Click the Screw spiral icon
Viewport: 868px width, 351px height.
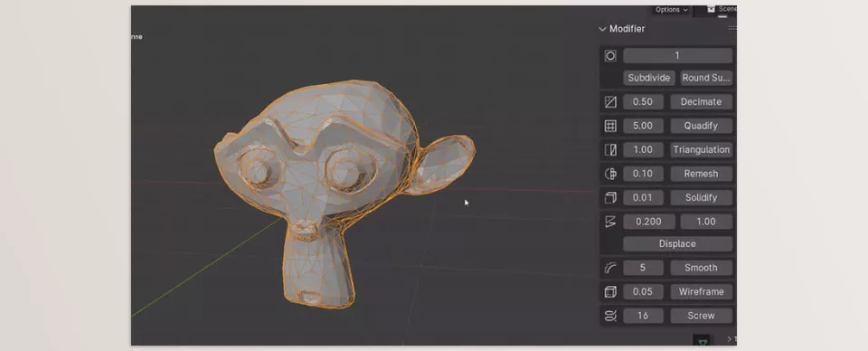point(610,316)
